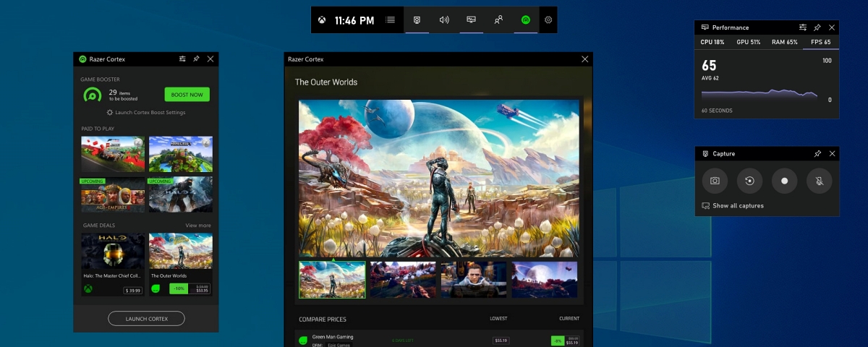Close the Capture widget
Screen dimensions: 868x347
[832, 153]
